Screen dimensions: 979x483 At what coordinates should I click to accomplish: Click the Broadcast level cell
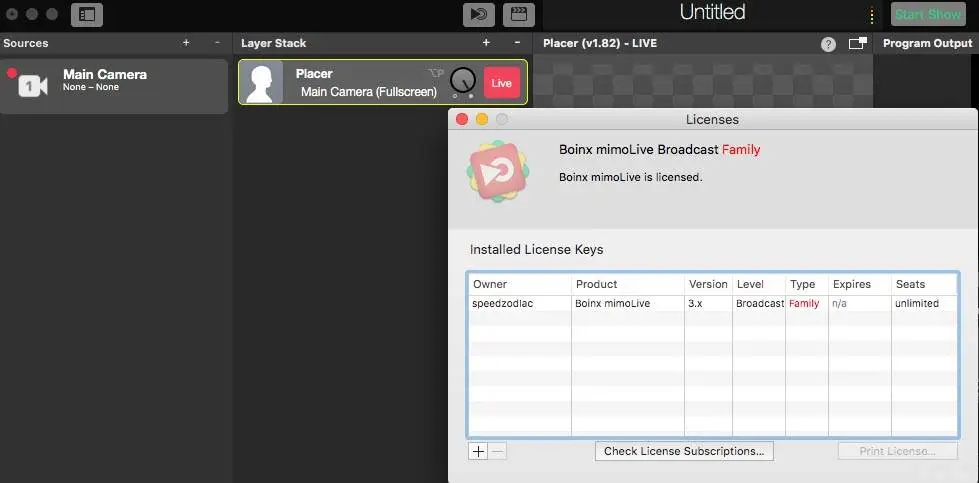click(x=760, y=303)
